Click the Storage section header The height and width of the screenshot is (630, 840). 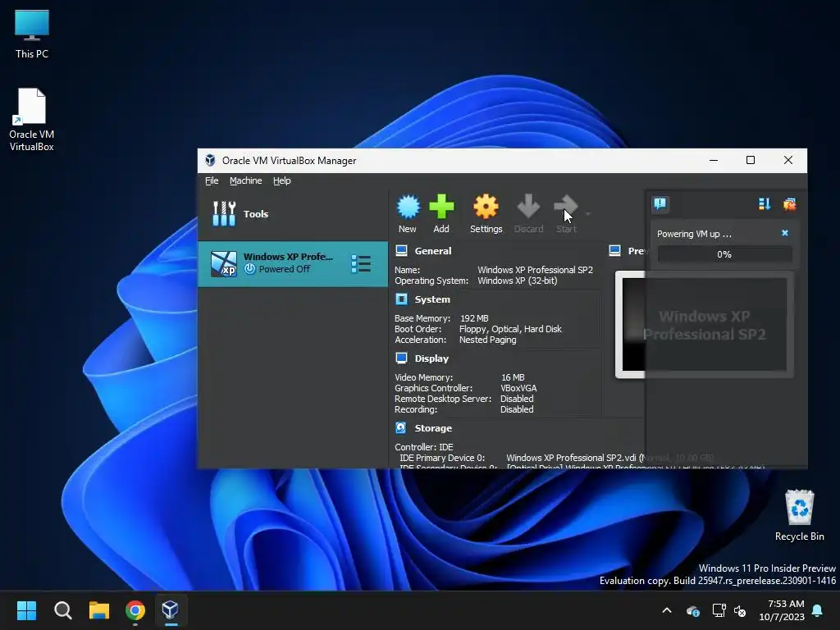point(433,428)
